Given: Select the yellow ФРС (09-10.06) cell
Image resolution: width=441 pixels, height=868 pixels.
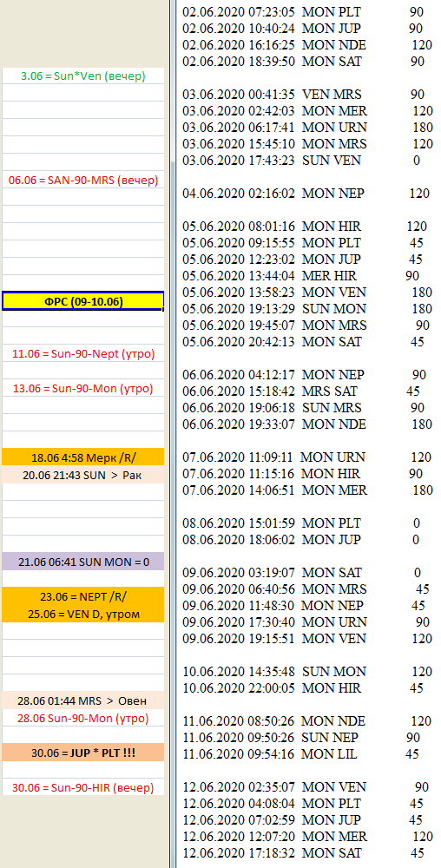Looking at the screenshot, I should 83,301.
